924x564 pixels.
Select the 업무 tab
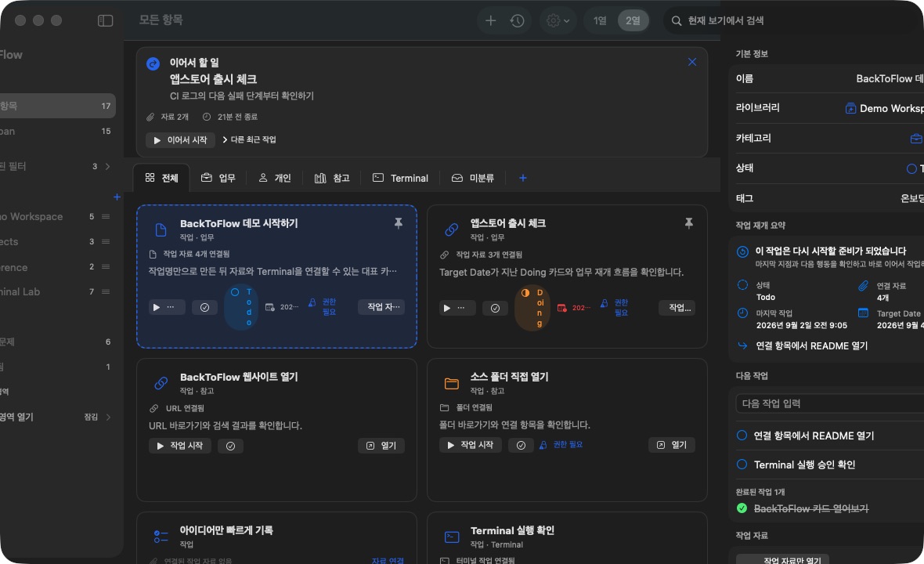[218, 178]
